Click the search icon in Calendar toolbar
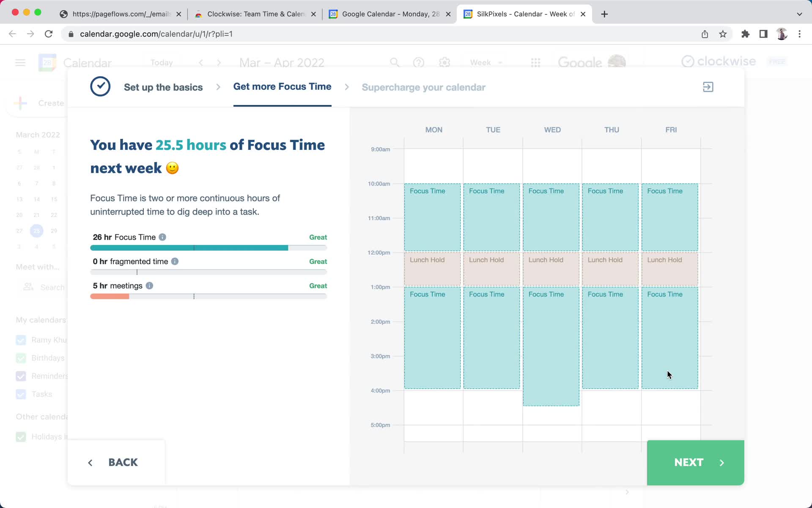 coord(395,63)
